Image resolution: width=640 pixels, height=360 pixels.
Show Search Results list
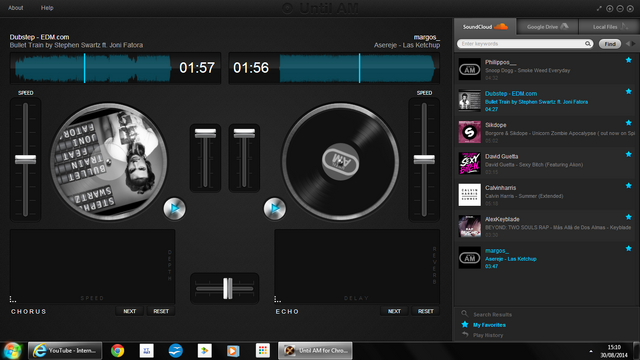(x=492, y=314)
